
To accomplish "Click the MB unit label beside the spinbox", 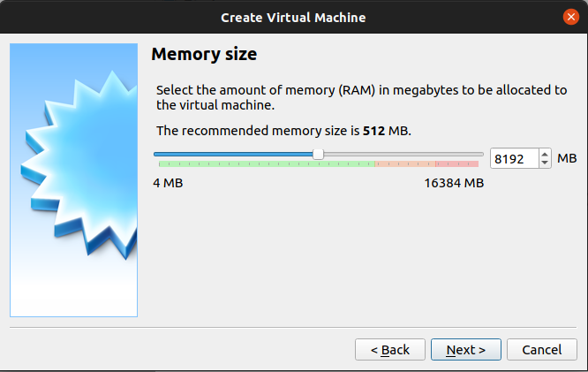I will [567, 159].
